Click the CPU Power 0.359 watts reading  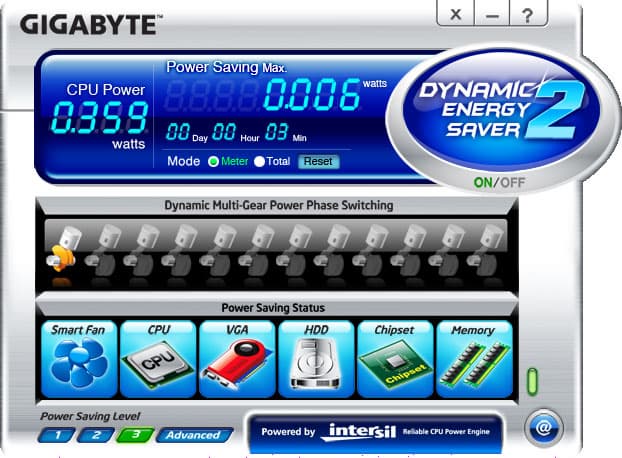pyautogui.click(x=99, y=117)
